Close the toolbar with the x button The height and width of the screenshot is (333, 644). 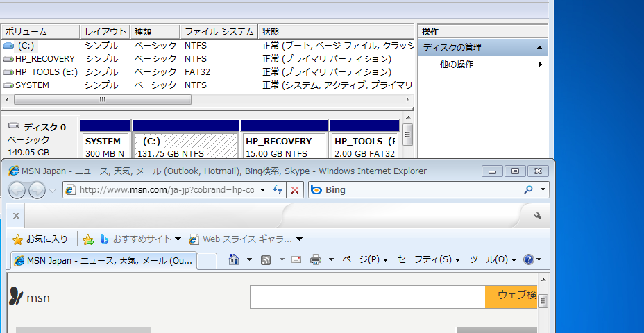(x=16, y=216)
